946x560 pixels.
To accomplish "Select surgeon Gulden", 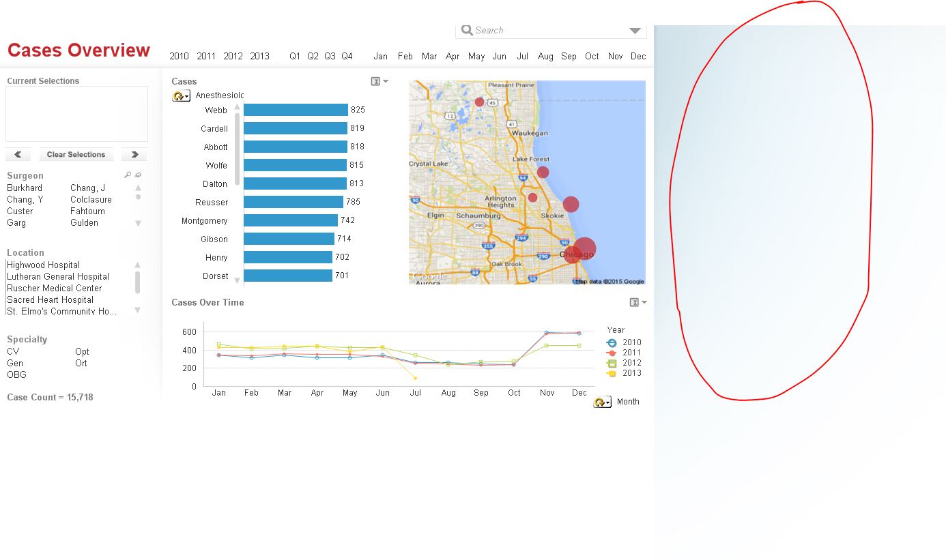I will tap(84, 222).
